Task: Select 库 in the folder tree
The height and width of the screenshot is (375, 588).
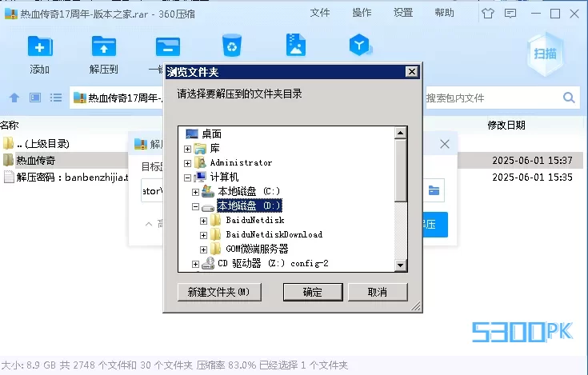Action: tap(214, 149)
